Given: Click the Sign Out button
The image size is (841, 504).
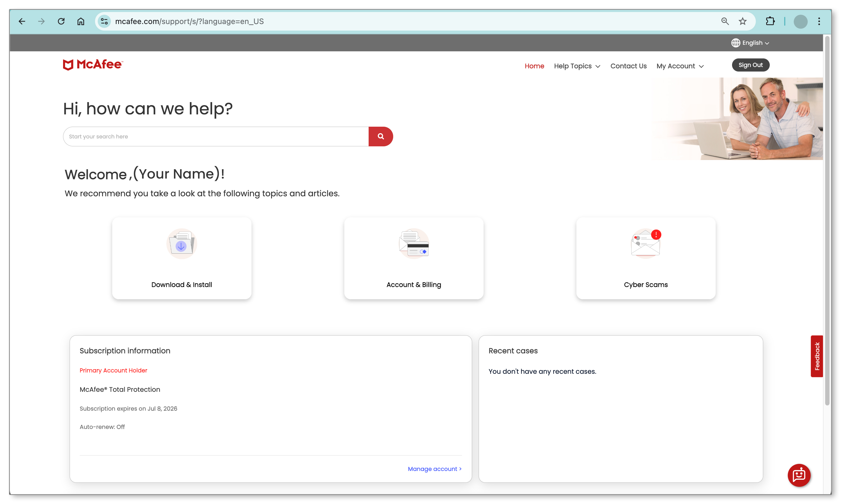Looking at the screenshot, I should point(750,65).
